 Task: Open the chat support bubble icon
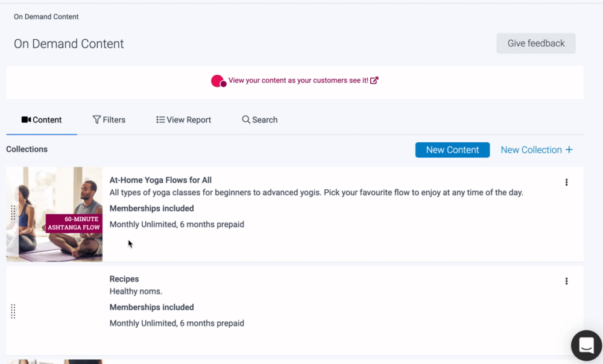[x=586, y=345]
